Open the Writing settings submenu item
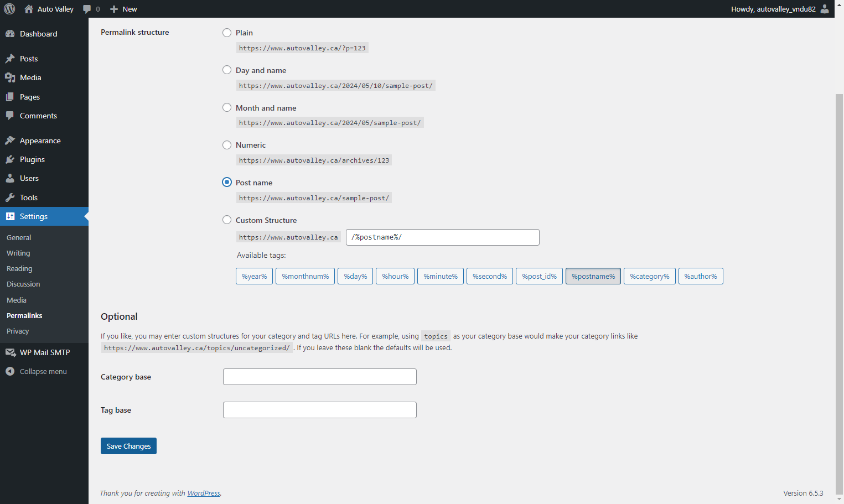Image resolution: width=844 pixels, height=504 pixels. pos(18,253)
